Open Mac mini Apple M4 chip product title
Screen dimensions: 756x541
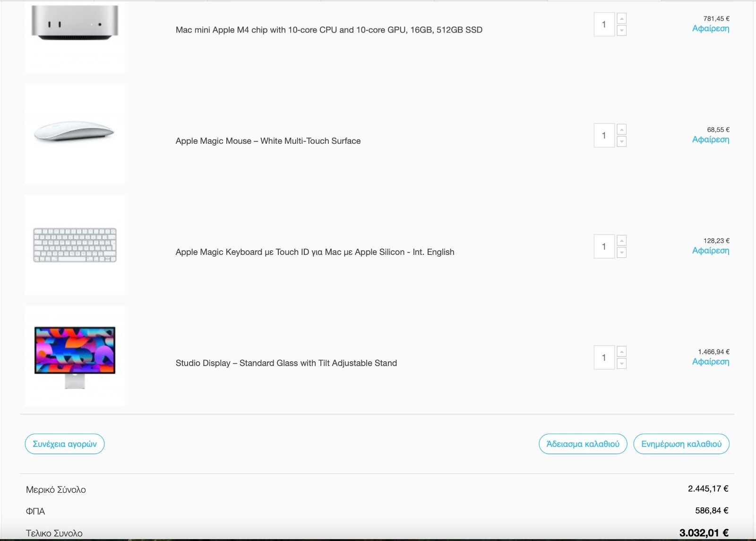[x=329, y=30]
